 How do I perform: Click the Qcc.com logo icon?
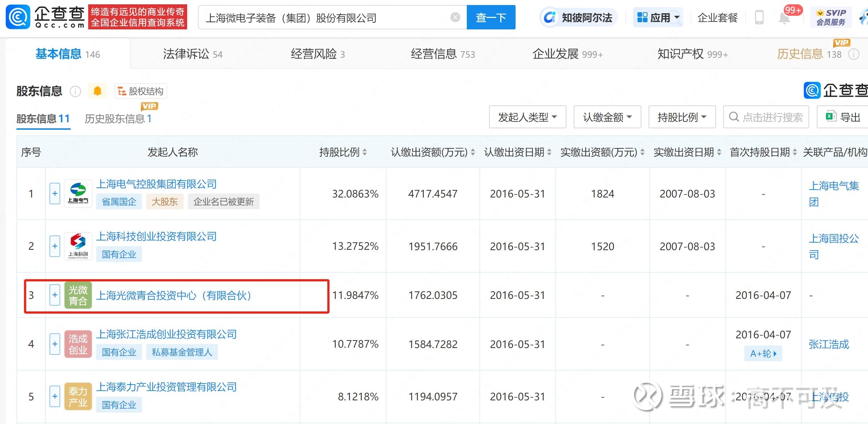coord(18,17)
